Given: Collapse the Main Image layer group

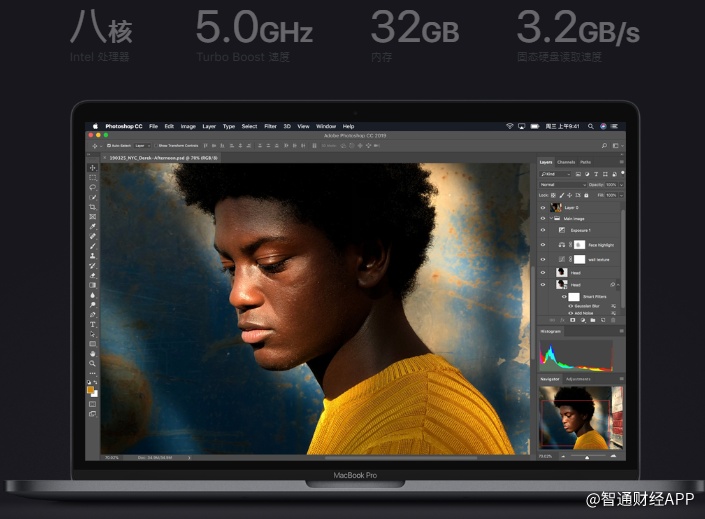Looking at the screenshot, I should pos(551,218).
